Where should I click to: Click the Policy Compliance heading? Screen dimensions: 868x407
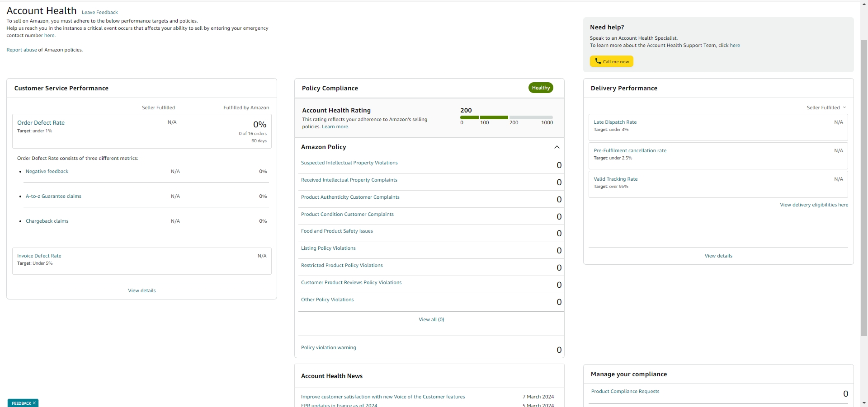pos(330,88)
